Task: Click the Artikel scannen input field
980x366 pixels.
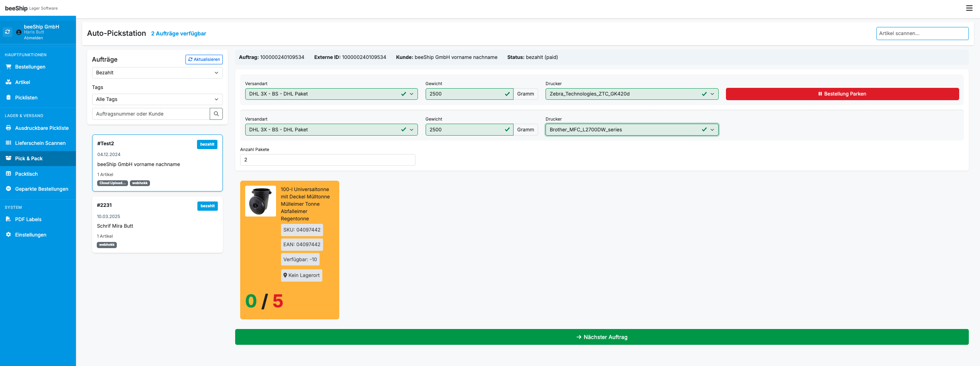Action: click(922, 34)
